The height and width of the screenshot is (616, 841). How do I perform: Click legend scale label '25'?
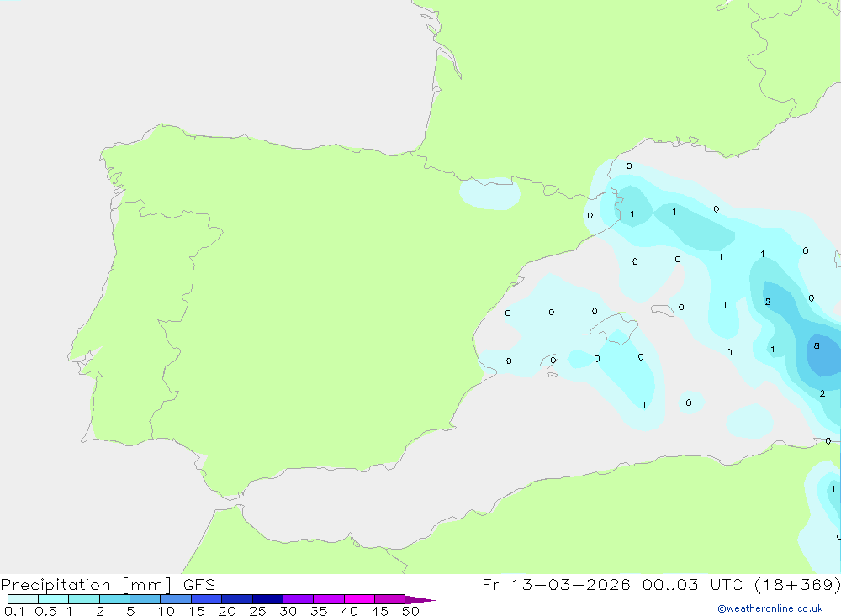[x=257, y=611]
